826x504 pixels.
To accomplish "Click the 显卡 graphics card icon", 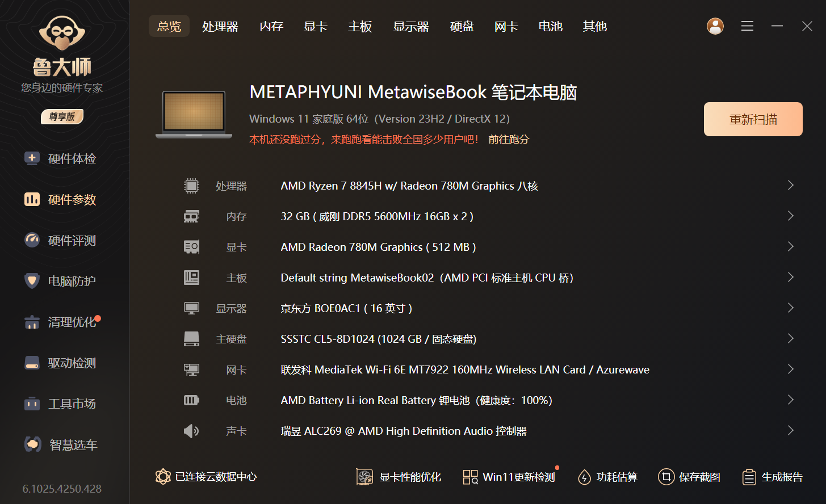I will coord(191,247).
